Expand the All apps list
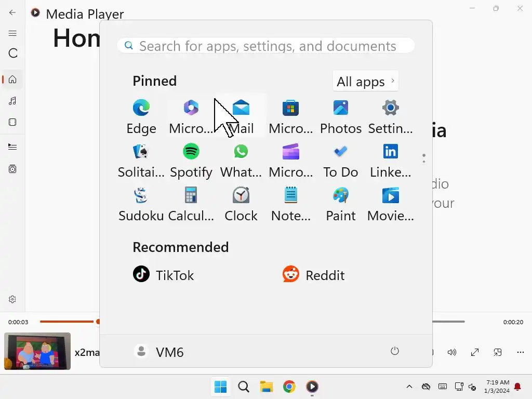The height and width of the screenshot is (399, 532). coord(365,81)
